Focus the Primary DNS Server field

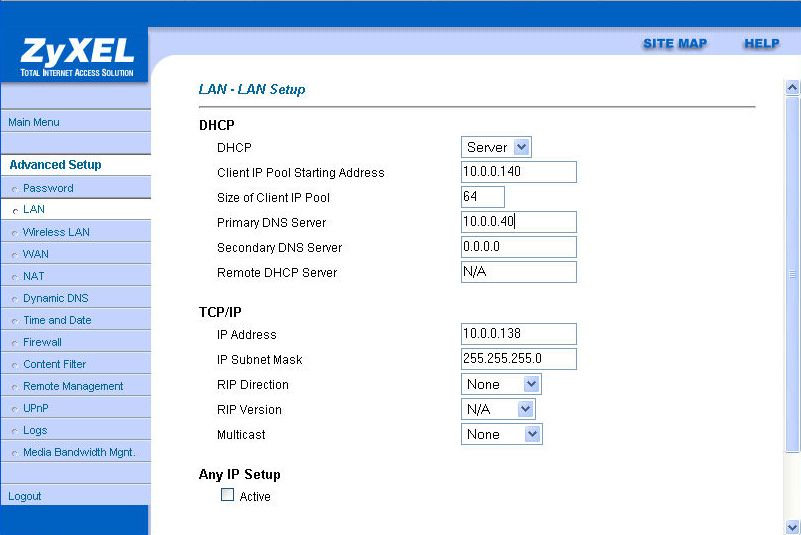(x=518, y=222)
